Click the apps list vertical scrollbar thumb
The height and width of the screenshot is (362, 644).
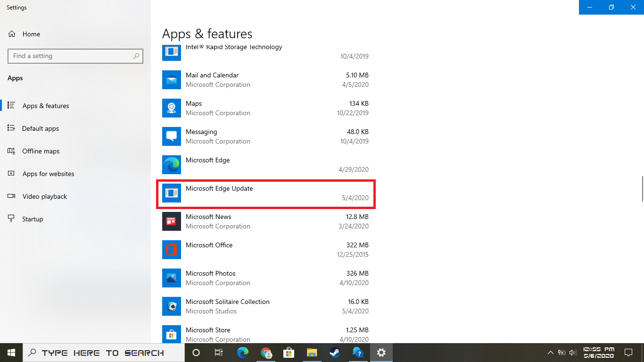point(642,189)
